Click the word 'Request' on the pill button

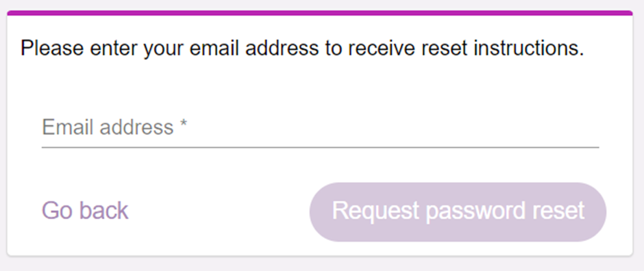(375, 211)
